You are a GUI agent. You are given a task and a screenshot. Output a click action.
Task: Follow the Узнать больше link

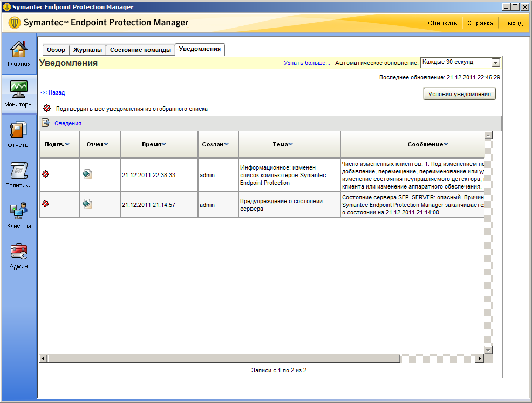point(306,63)
